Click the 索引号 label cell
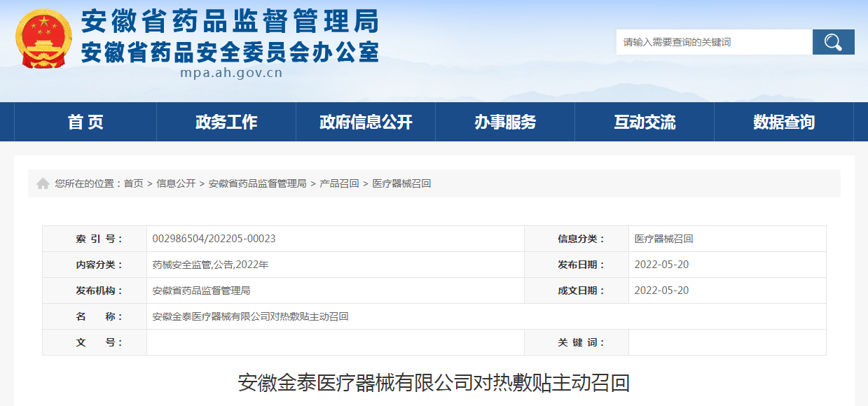This screenshot has width=868, height=406. point(95,239)
